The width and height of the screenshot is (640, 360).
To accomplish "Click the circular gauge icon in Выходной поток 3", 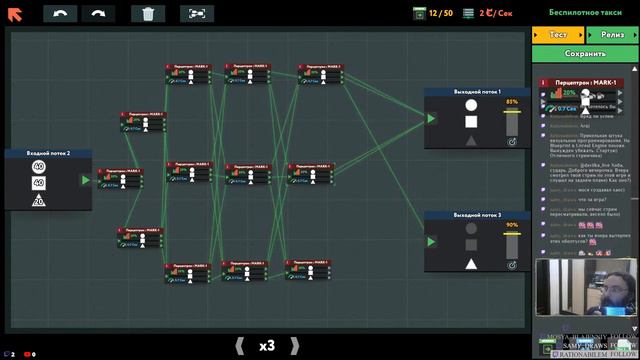I will 512,265.
